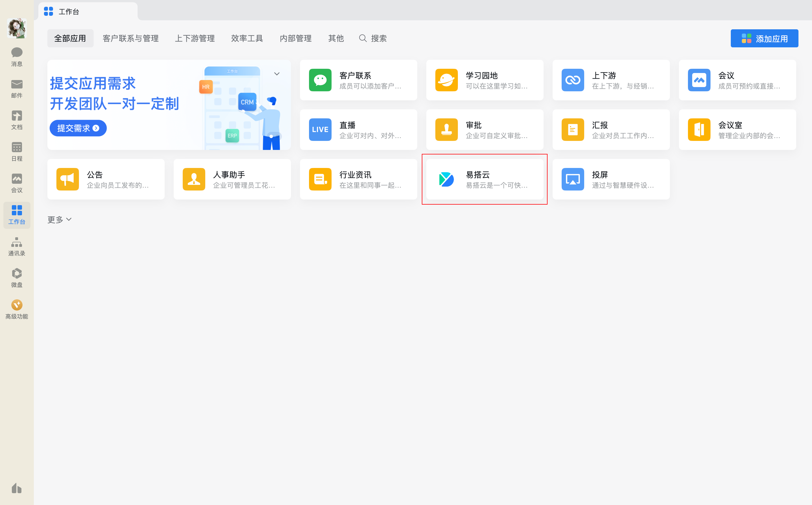Screen dimensions: 812x505
Task: Open the 客户联系 green chat app
Action: pos(320,80)
